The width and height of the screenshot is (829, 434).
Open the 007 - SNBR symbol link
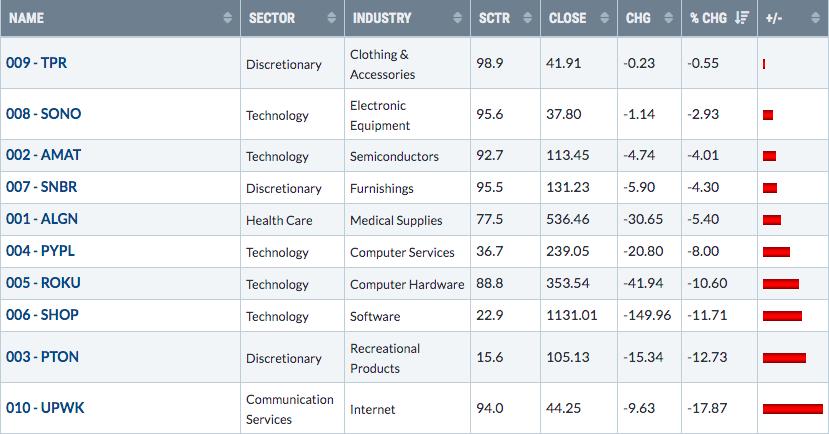click(42, 187)
